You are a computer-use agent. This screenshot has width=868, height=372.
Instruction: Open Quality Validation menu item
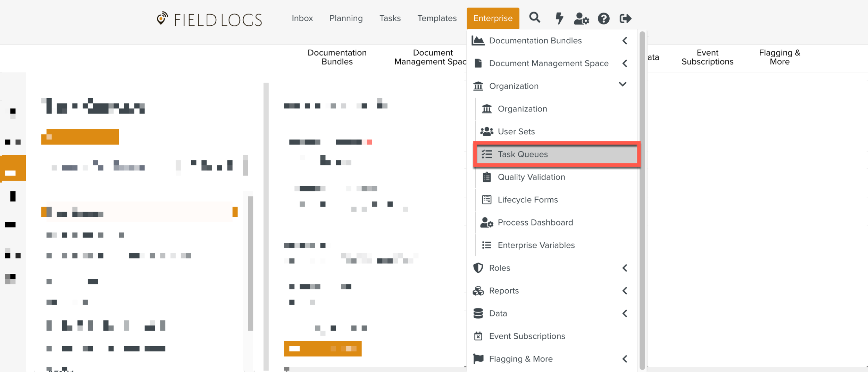[x=531, y=177]
